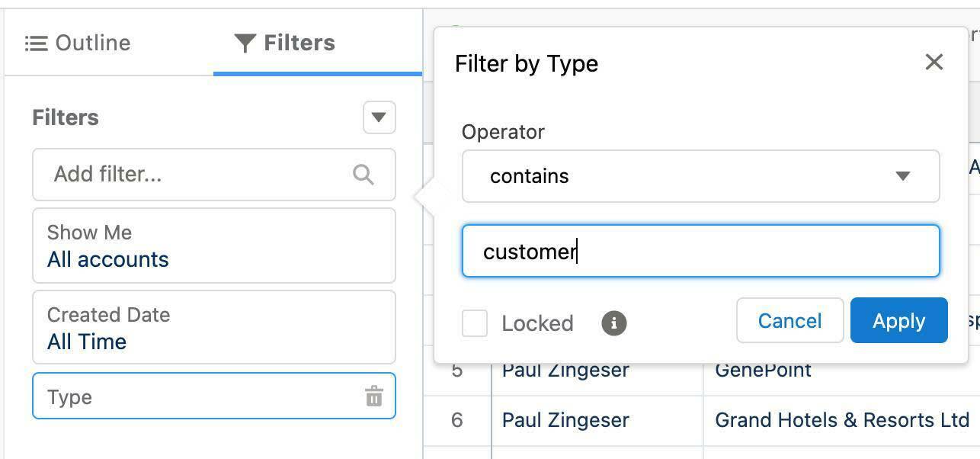Enable the Locked checkbox
Viewport: 980px width, 459px height.
[x=474, y=323]
